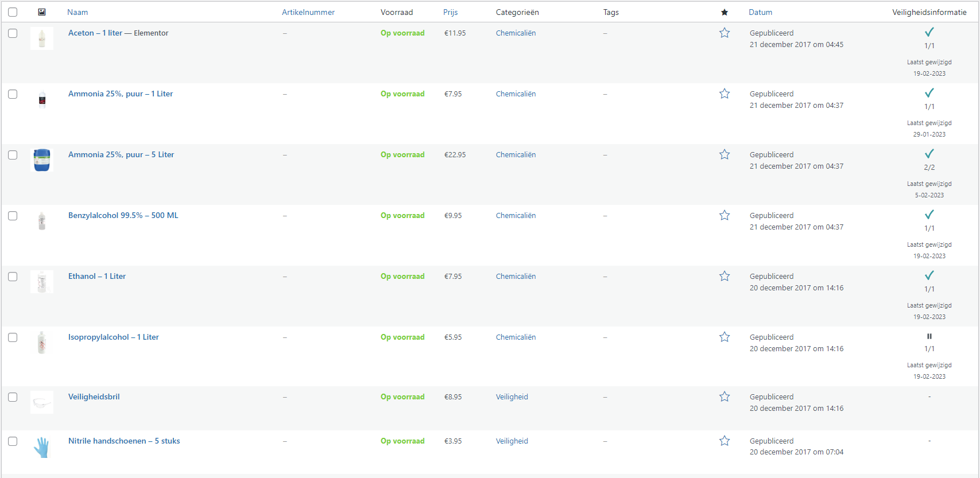This screenshot has width=980, height=478.
Task: Sort products by Naam column
Action: click(78, 12)
